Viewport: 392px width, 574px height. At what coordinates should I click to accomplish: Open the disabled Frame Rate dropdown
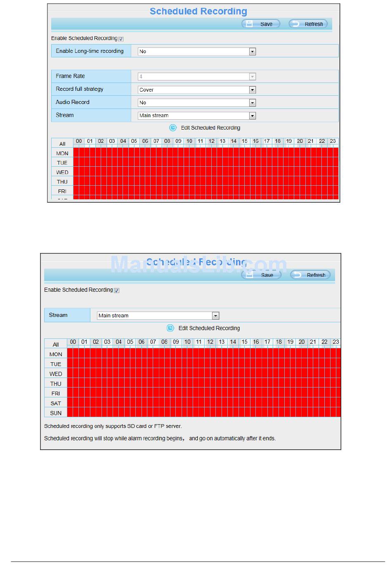[197, 76]
